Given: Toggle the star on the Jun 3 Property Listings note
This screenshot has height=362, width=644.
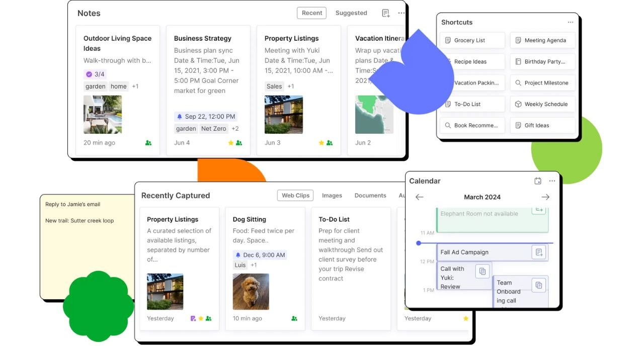Looking at the screenshot, I should pyautogui.click(x=322, y=143).
